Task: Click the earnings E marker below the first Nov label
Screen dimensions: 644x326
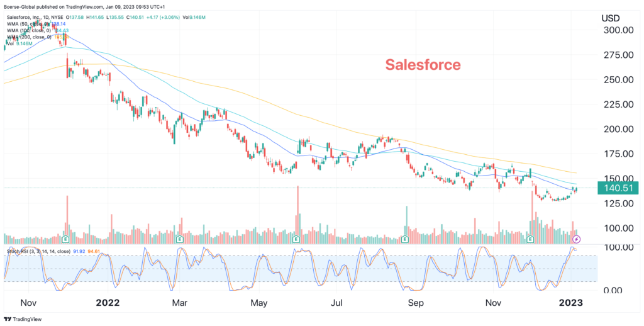Action: click(65, 239)
